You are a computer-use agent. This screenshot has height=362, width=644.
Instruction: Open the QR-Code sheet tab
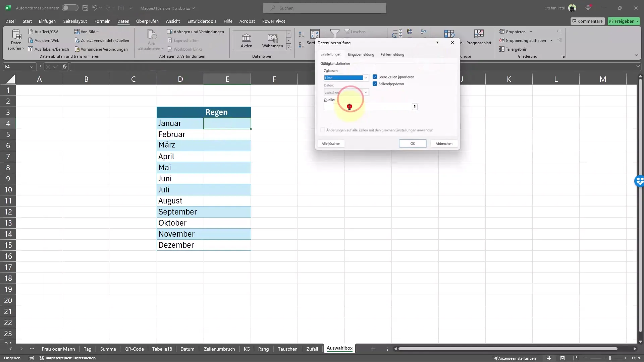(x=134, y=349)
